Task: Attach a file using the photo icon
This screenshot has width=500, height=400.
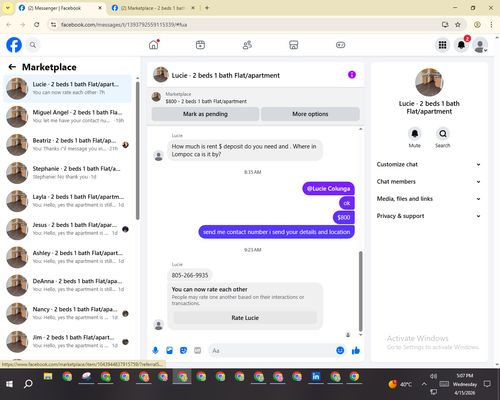Action: click(169, 350)
